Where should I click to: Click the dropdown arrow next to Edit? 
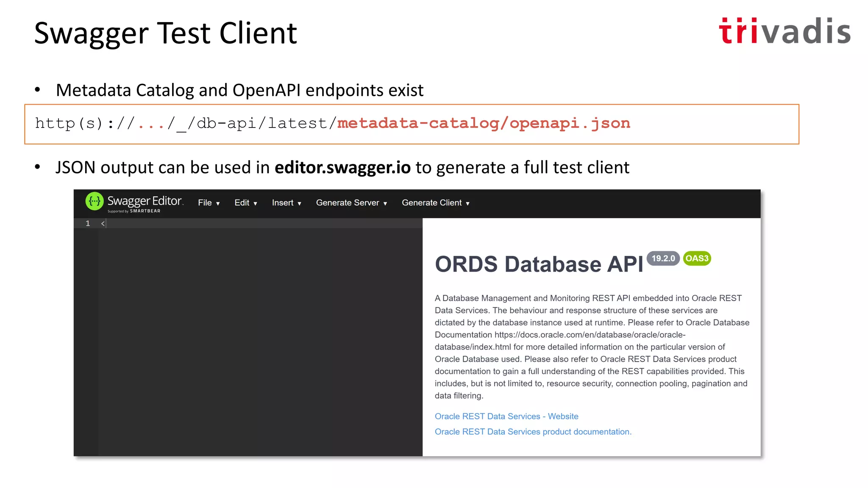point(255,204)
